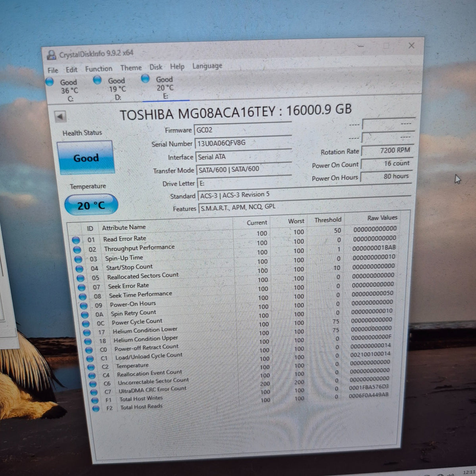Click the status dot for Temperature attribute

(91, 367)
